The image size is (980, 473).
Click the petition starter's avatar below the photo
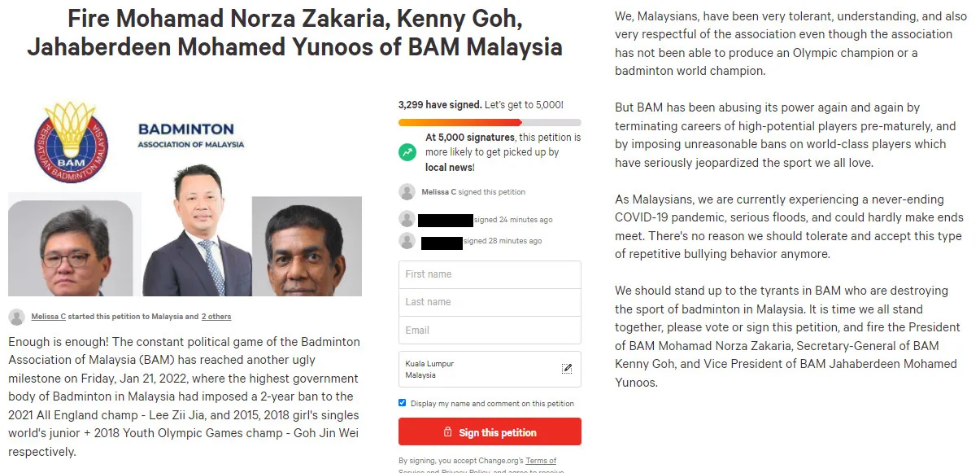point(16,317)
